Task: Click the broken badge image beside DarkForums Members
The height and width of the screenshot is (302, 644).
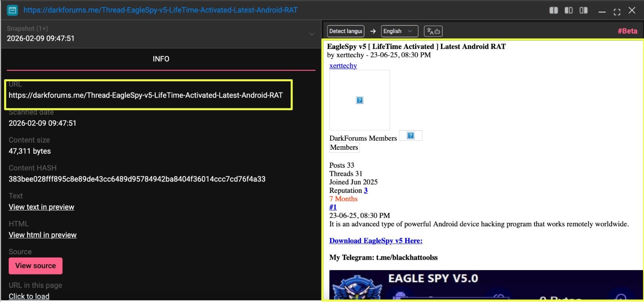Action: 410,136
